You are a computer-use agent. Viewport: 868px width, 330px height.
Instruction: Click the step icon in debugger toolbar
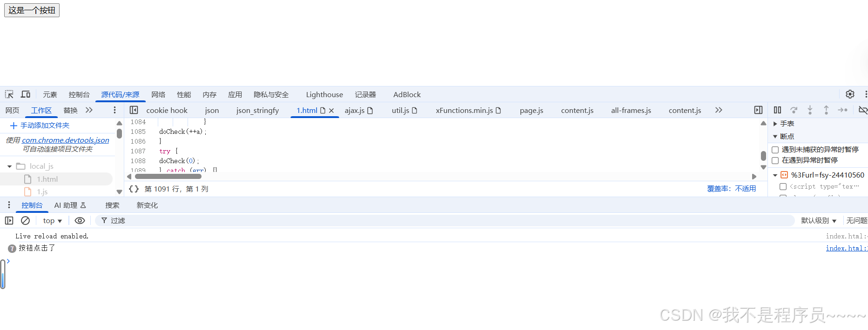[x=842, y=110]
